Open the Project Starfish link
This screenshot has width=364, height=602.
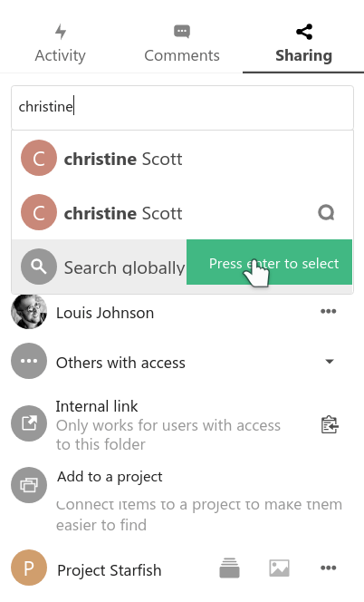109,570
